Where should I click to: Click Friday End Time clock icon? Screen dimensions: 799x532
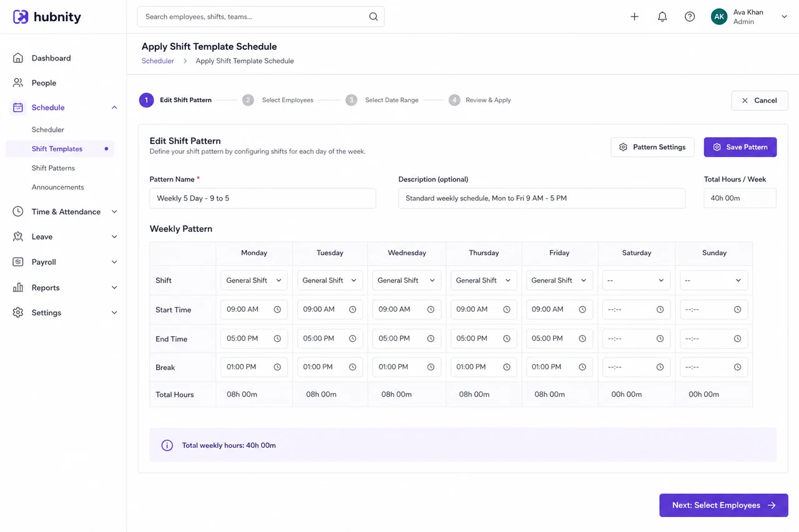(x=582, y=339)
